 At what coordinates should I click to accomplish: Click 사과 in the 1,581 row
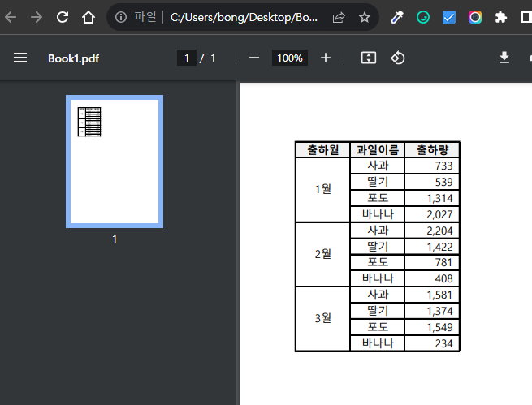(x=378, y=295)
